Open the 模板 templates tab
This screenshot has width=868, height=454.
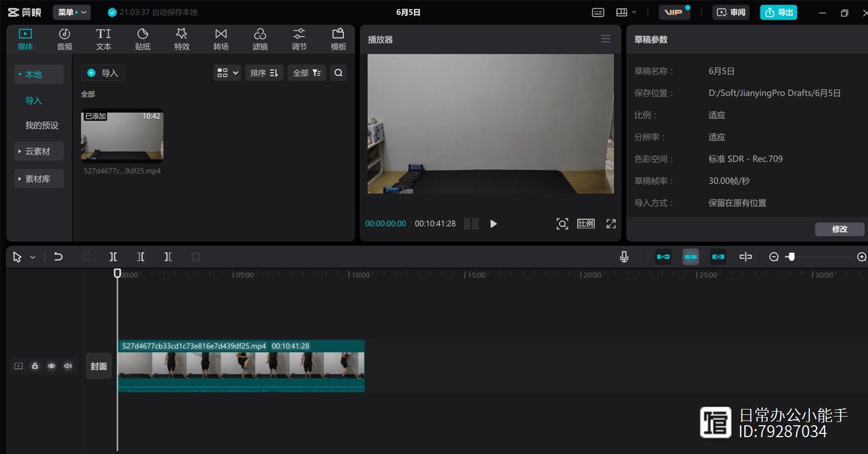(x=338, y=39)
